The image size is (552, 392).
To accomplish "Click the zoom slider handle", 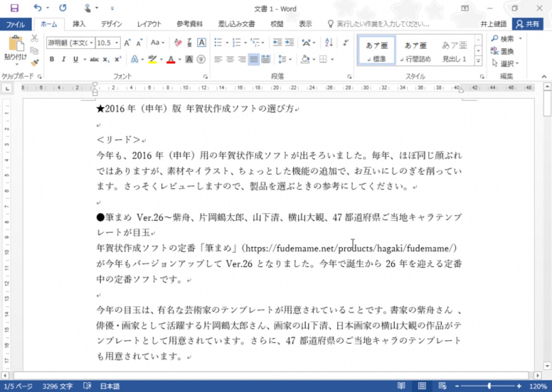I will point(489,386).
